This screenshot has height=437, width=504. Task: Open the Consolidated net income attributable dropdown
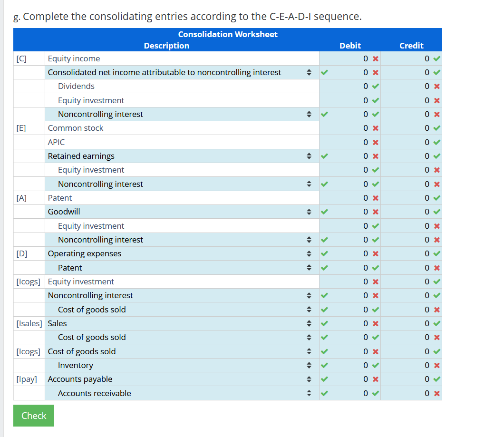point(182,72)
